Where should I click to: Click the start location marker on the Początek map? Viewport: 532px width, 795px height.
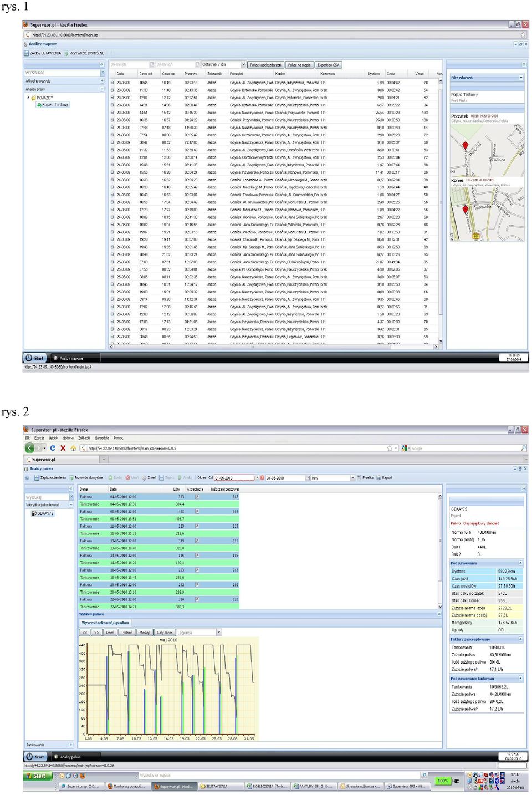465,146
